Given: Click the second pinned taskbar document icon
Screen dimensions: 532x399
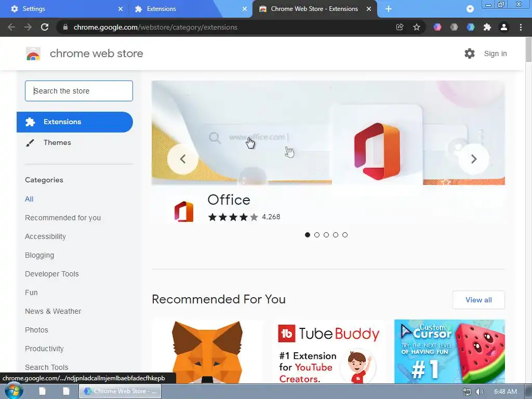Looking at the screenshot, I should click(66, 391).
